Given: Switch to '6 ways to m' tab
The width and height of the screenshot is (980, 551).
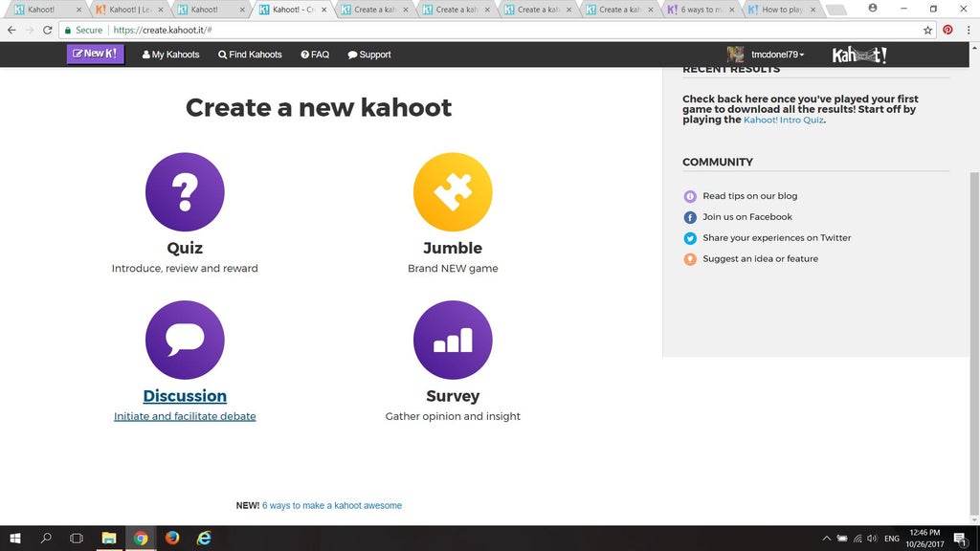Looking at the screenshot, I should 700,10.
